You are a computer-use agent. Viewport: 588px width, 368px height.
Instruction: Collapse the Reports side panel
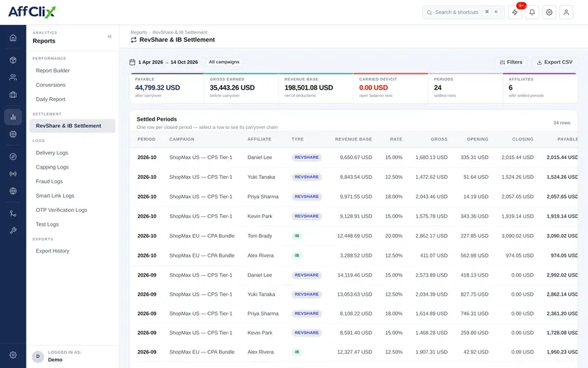(x=110, y=37)
